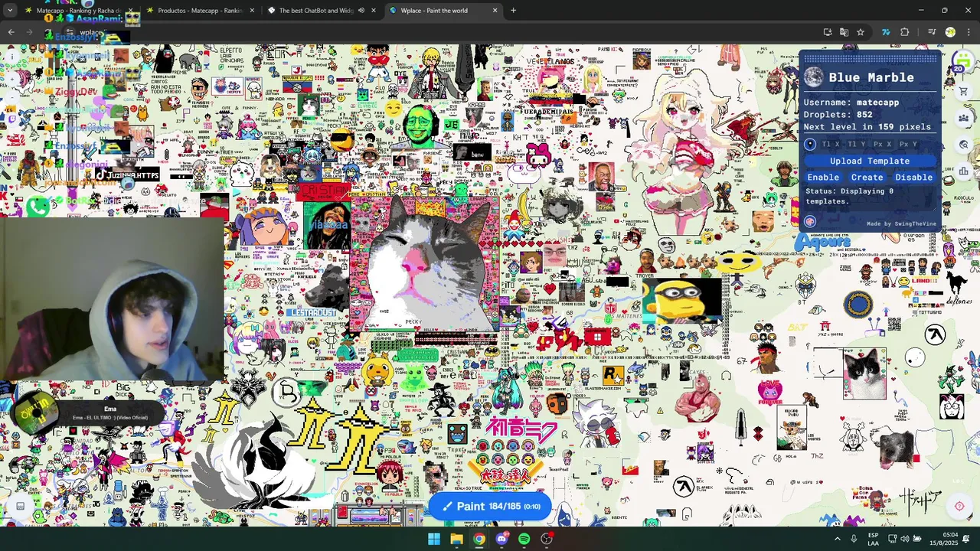
Task: Open Spotify from the taskbar
Action: (524, 540)
